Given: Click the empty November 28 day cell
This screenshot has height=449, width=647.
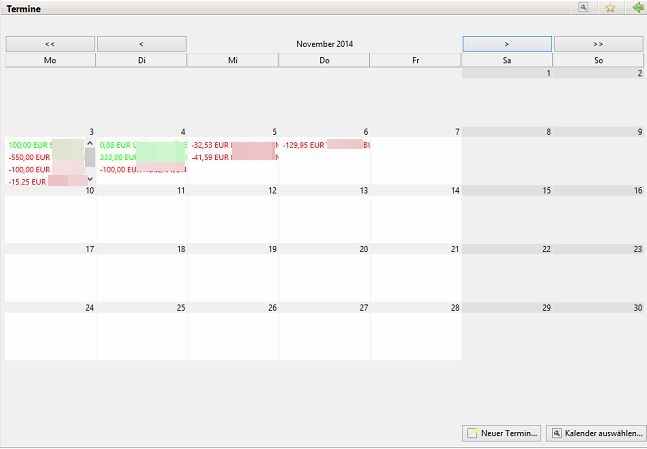Looking at the screenshot, I should [x=415, y=336].
